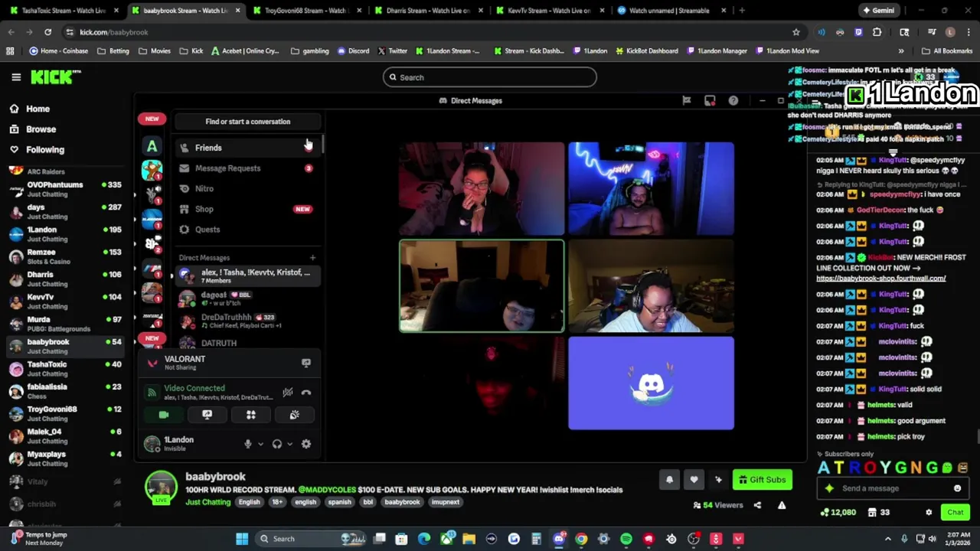Share VALORANT screen icon
Screen dimensions: 980x551
306,363
